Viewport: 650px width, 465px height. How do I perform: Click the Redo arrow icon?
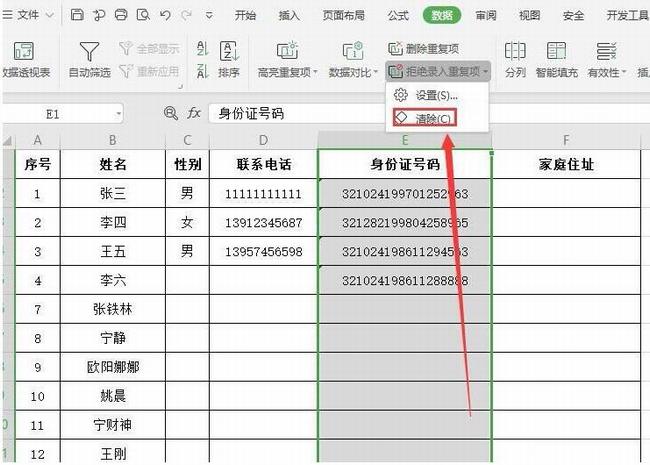[x=187, y=15]
